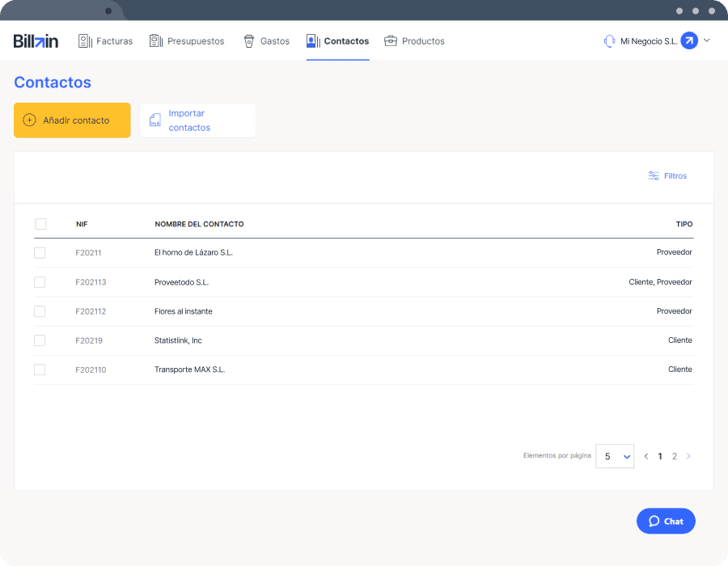The height and width of the screenshot is (566, 728).
Task: Click NIF value F202113
Action: tap(91, 282)
